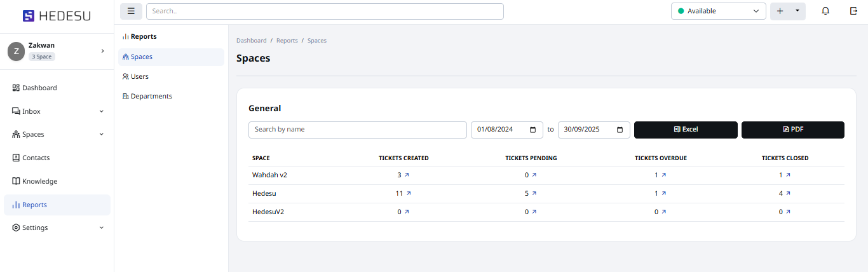Expand the plus button dropdown
The image size is (868, 272).
click(x=797, y=11)
